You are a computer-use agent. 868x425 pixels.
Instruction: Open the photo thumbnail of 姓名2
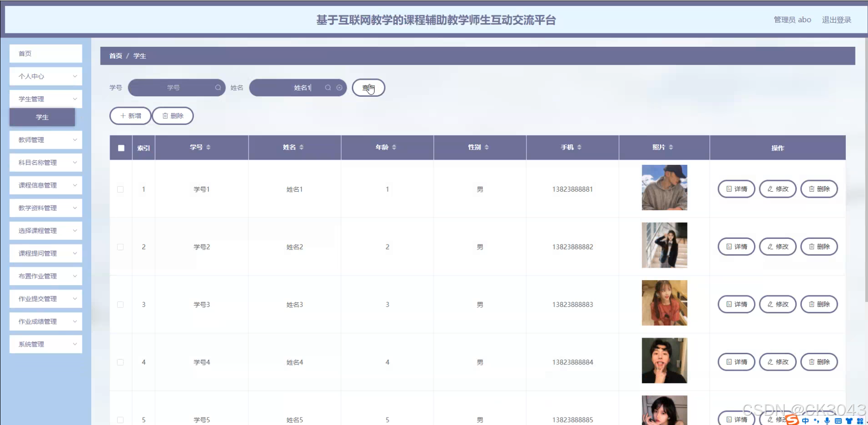coord(664,245)
